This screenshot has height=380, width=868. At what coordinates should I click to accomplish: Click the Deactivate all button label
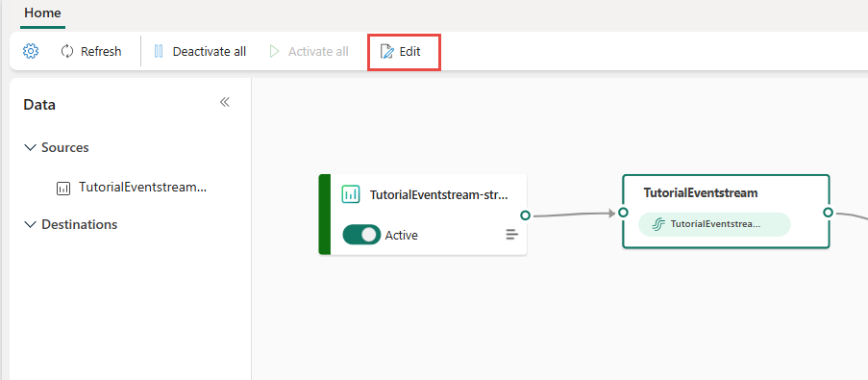click(x=210, y=52)
